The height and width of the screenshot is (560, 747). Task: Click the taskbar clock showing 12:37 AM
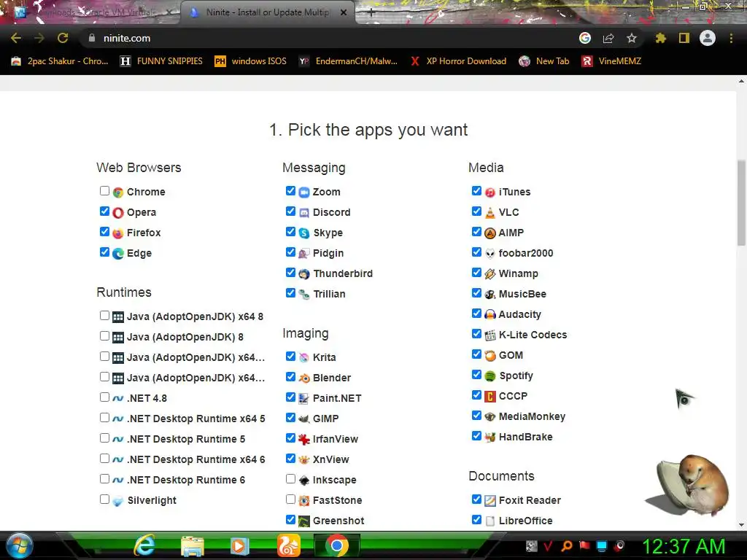[x=683, y=546]
